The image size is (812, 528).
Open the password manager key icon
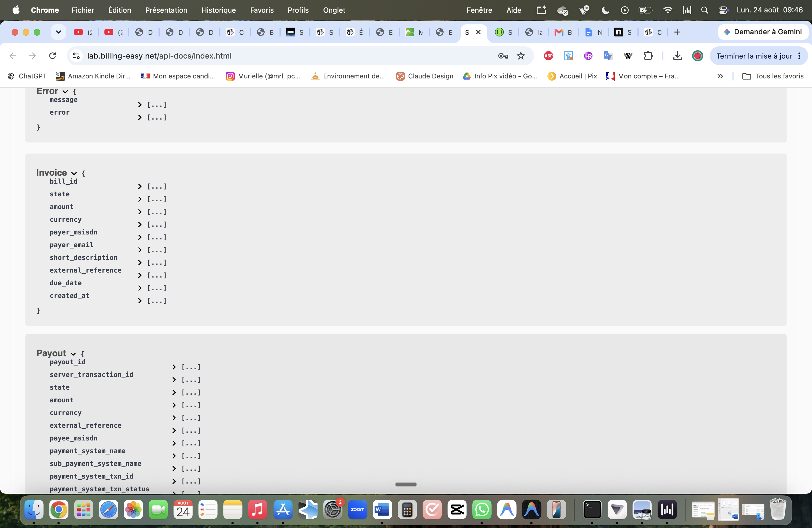503,56
